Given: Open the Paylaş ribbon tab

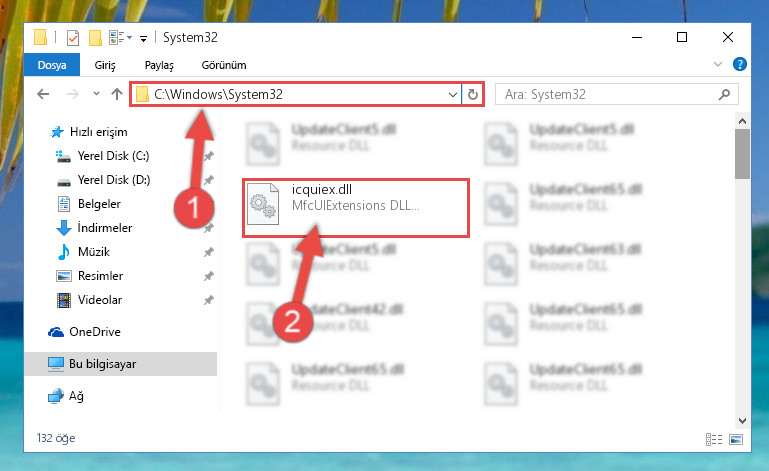Looking at the screenshot, I should [159, 65].
